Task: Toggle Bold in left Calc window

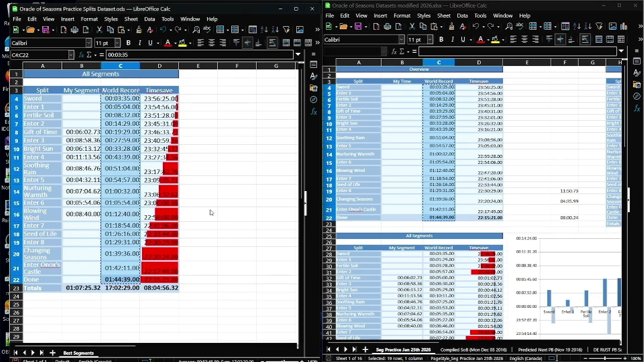Action: pyautogui.click(x=128, y=43)
